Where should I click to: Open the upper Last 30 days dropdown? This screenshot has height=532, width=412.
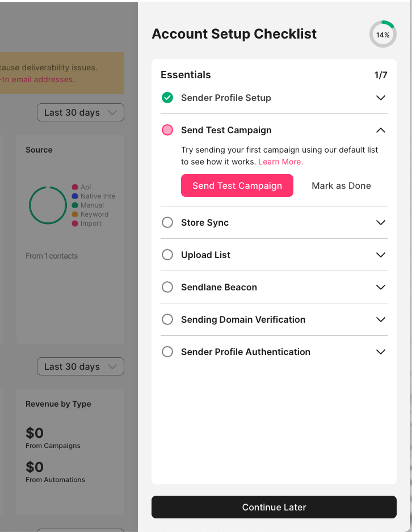pyautogui.click(x=80, y=112)
